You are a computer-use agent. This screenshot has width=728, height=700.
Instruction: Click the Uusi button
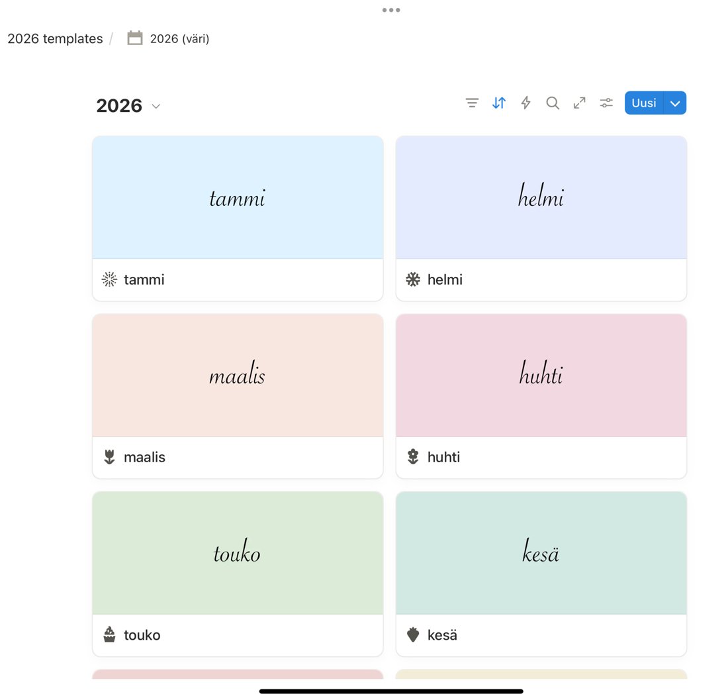(643, 103)
